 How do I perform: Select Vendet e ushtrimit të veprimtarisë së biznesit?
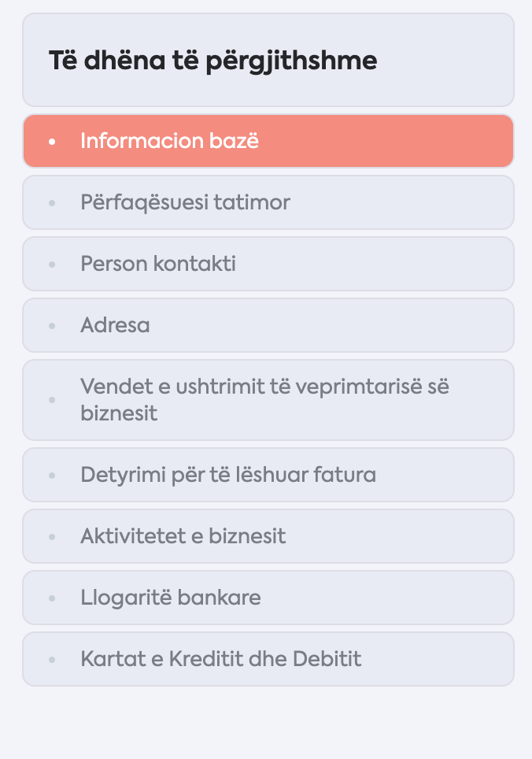click(268, 400)
